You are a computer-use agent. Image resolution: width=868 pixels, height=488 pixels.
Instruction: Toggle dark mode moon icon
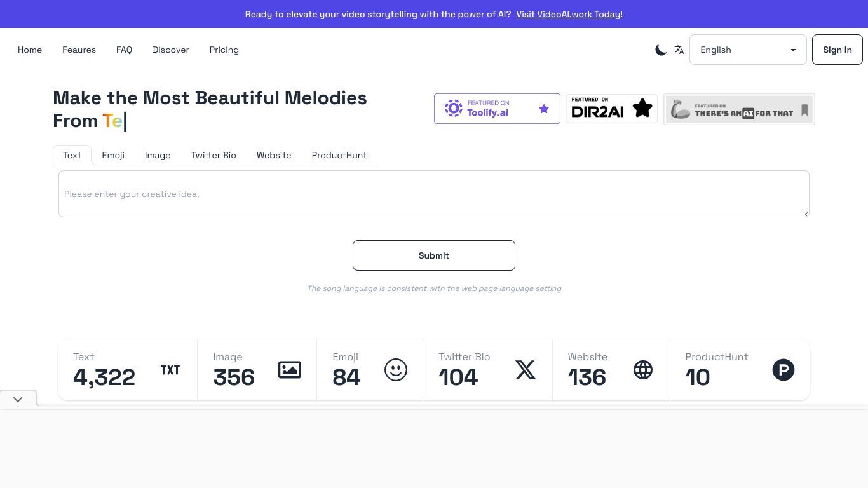point(661,50)
